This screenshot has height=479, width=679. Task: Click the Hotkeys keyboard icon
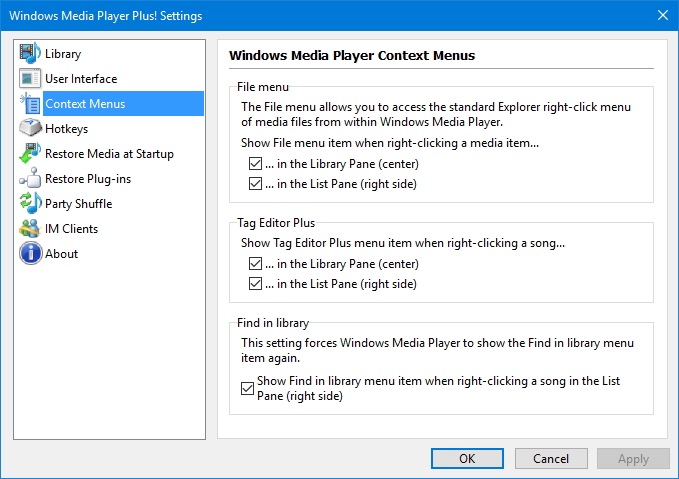click(30, 129)
